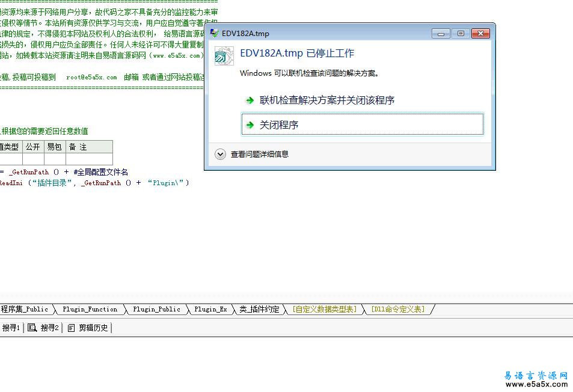Click the 关闭程序 option in the crash dialog
Screen dimensions: 573x392
(363, 124)
